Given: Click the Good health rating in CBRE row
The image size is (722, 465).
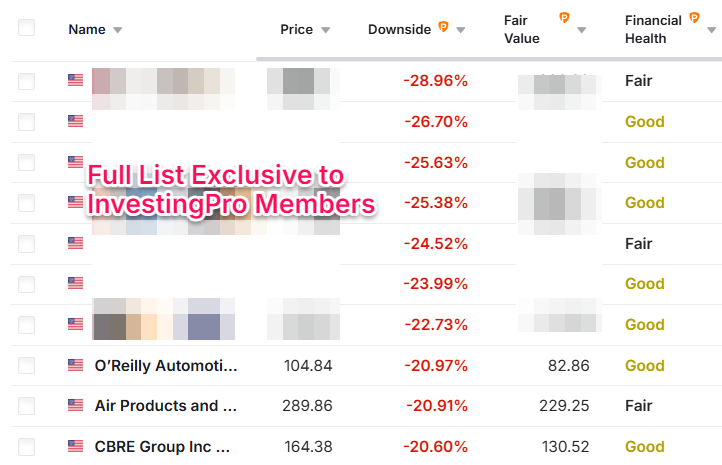Looking at the screenshot, I should pyautogui.click(x=645, y=447).
